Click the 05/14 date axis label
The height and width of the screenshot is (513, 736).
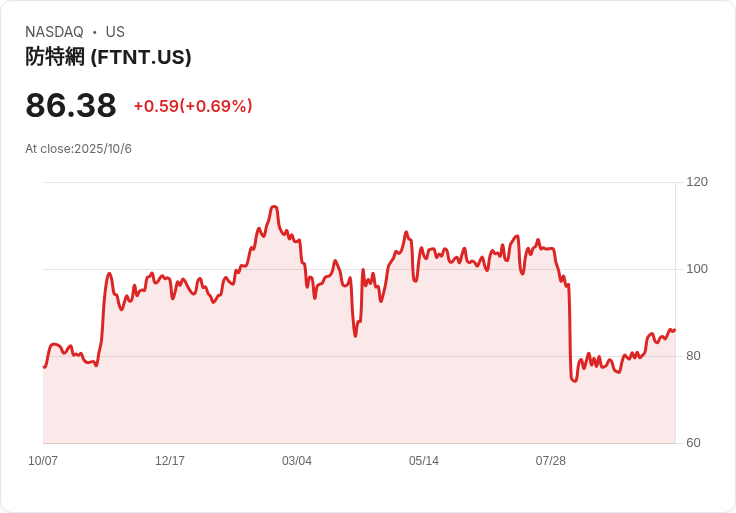click(424, 460)
